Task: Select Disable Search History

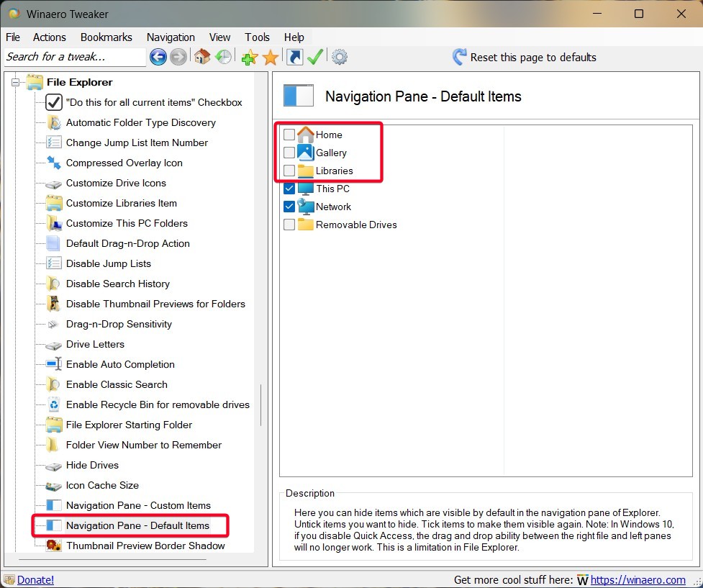Action: coord(117,284)
